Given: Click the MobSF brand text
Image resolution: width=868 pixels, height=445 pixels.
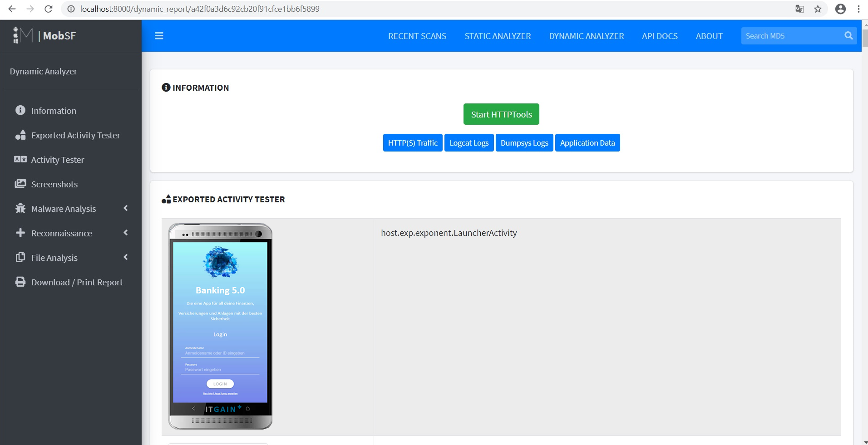Looking at the screenshot, I should click(x=59, y=36).
